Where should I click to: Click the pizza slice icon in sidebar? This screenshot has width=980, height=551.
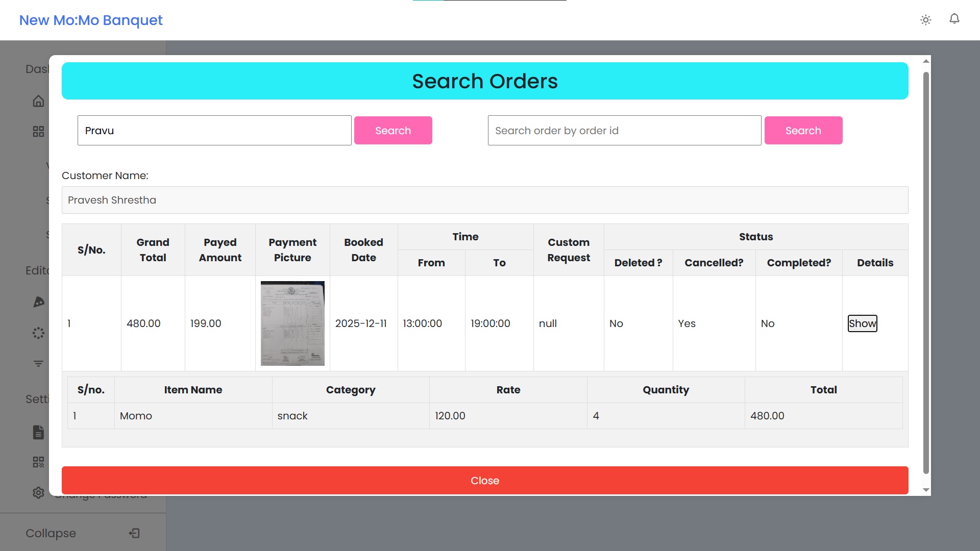click(38, 302)
